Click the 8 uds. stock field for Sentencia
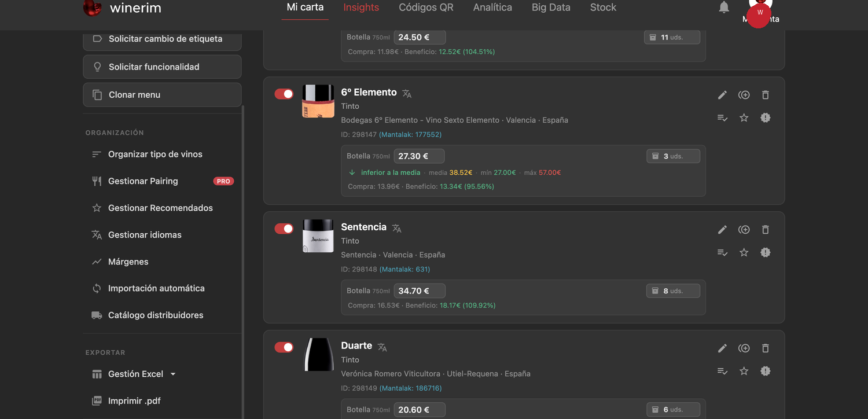The image size is (868, 419). [673, 291]
